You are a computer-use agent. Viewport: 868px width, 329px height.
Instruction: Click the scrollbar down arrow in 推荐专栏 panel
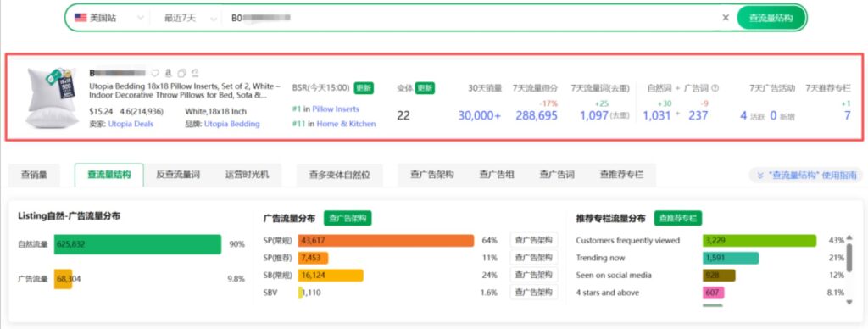[x=849, y=302]
